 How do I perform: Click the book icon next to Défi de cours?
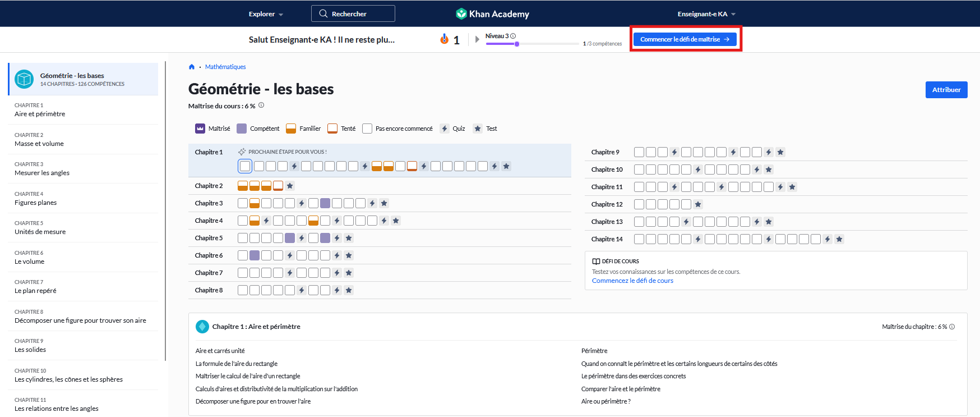click(x=596, y=261)
